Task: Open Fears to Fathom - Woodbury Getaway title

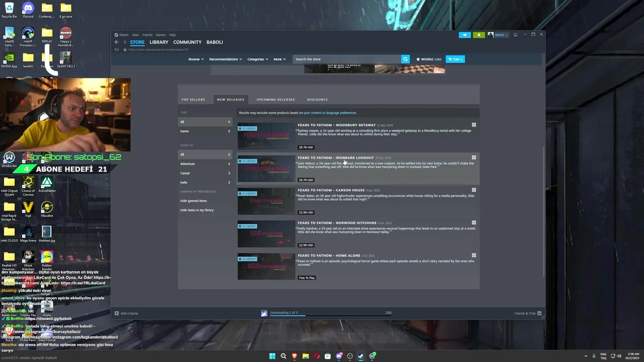Action: tap(337, 125)
